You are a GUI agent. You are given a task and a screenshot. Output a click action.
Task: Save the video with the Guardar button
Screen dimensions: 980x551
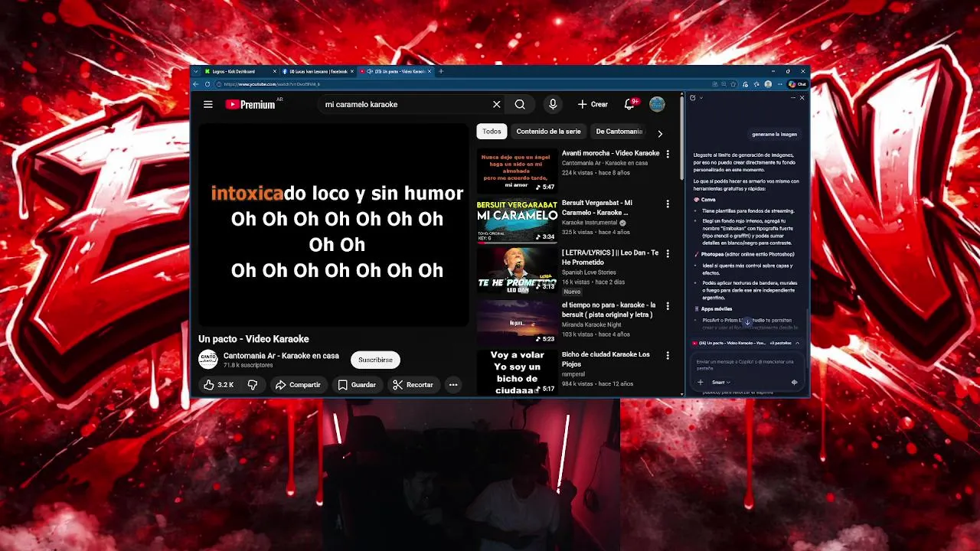click(x=357, y=385)
